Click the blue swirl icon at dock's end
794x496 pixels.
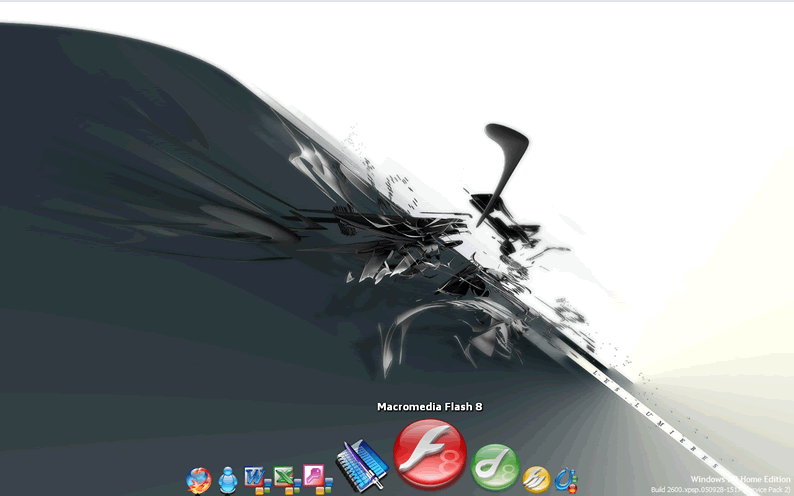(567, 479)
